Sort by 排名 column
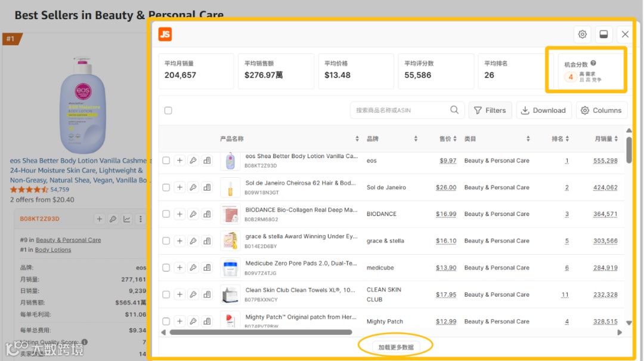The height and width of the screenshot is (361, 644). (567, 139)
